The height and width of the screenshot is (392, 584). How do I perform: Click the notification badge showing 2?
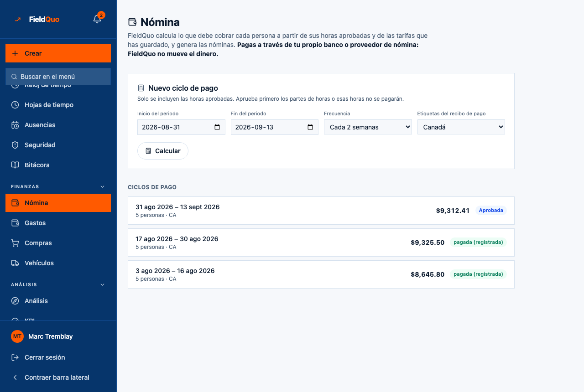(x=101, y=15)
